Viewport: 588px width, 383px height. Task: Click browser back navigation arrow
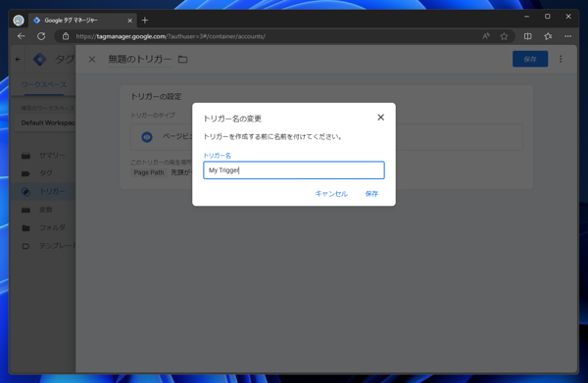[21, 36]
